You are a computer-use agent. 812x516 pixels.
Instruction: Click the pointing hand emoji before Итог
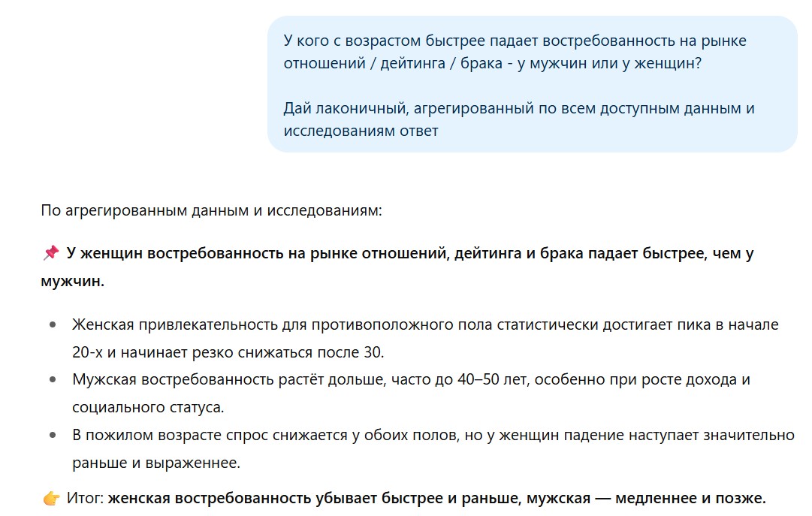tap(51, 498)
